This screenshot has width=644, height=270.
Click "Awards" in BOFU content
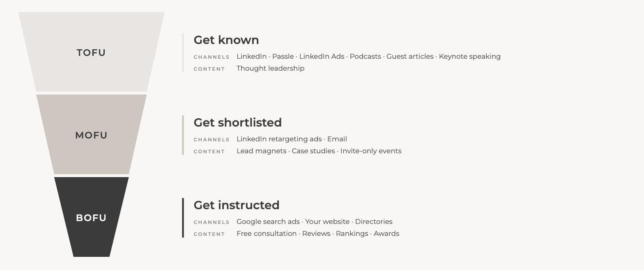(x=386, y=233)
